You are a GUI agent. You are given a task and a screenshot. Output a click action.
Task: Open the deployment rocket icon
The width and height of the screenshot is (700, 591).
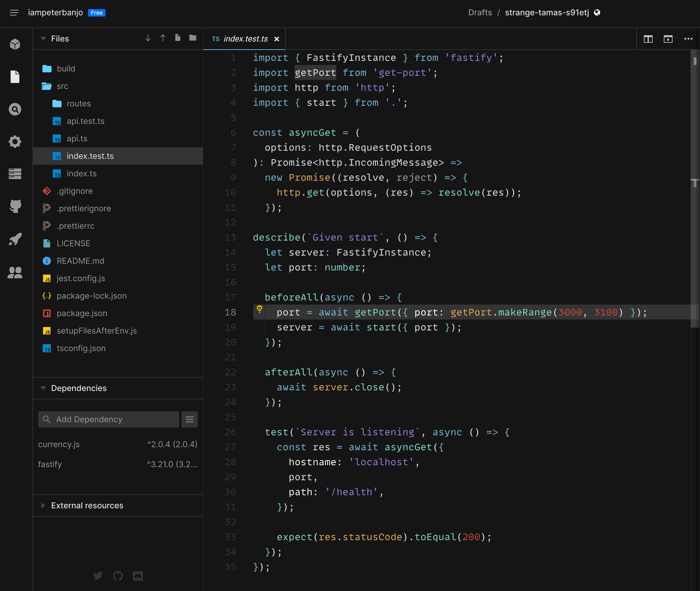click(x=15, y=239)
